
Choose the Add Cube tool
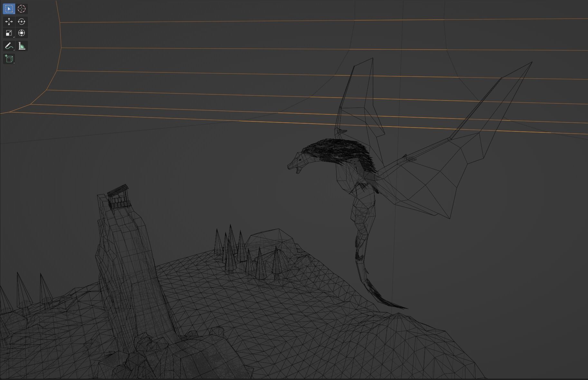pyautogui.click(x=9, y=59)
